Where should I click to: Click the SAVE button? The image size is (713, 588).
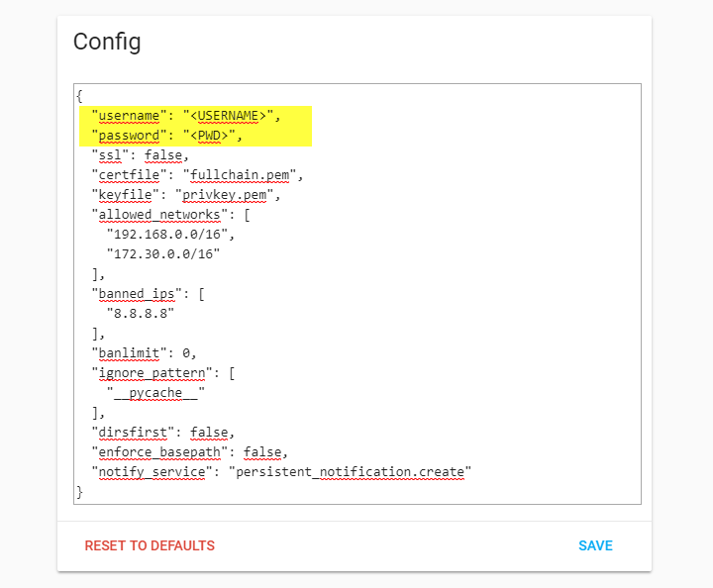click(x=595, y=545)
